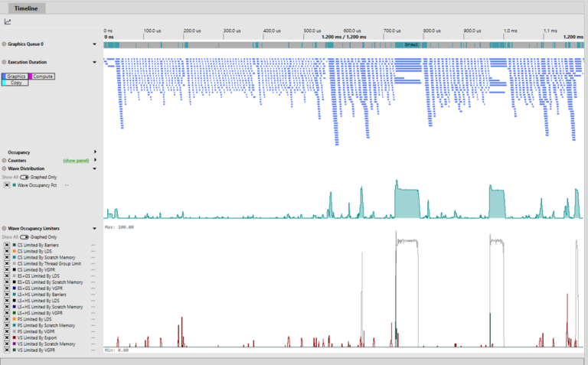
Task: Uncheck CS Limited By Thread Group Limit checkbox
Action: [7, 263]
